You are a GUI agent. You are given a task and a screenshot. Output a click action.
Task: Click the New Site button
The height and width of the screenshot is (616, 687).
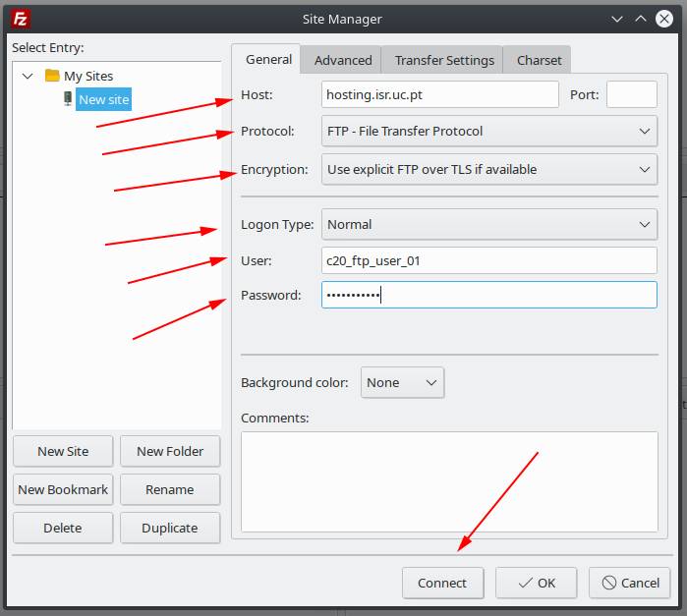click(63, 451)
